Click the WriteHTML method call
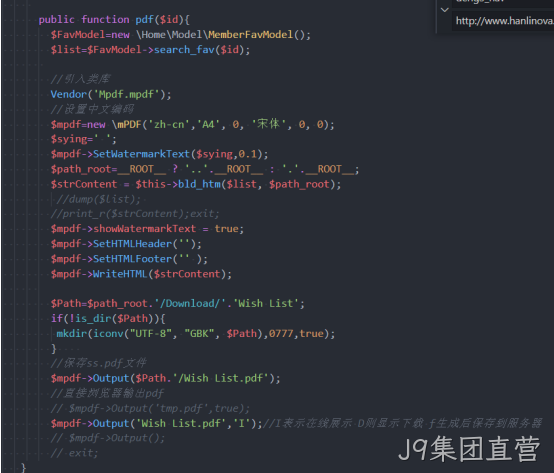This screenshot has width=554, height=473. tap(120, 274)
